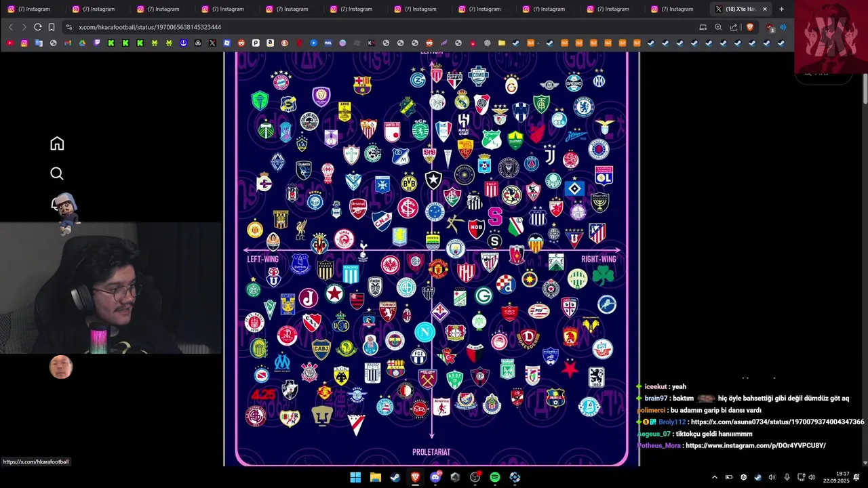The height and width of the screenshot is (488, 868).
Task: Click the microphone icon in system tray
Action: pos(787,477)
